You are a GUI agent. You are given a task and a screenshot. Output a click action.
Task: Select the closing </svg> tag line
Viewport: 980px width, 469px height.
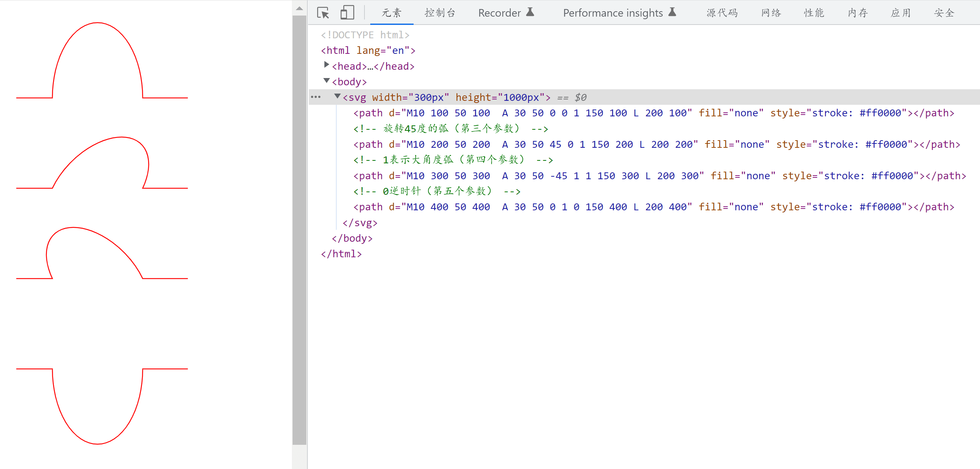click(x=359, y=223)
